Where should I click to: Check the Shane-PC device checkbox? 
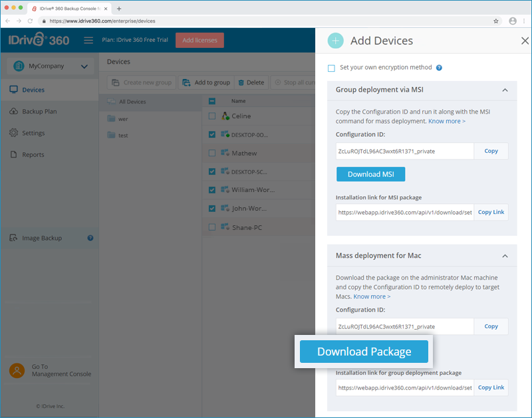(x=212, y=227)
